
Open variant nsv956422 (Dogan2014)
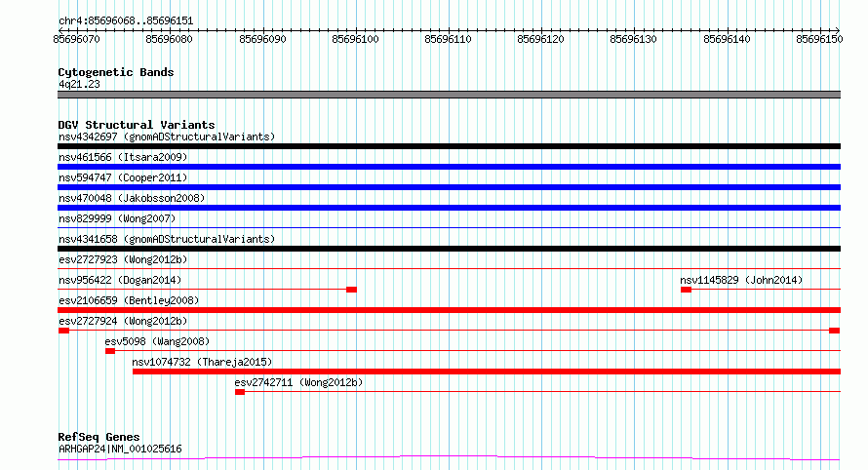tap(120, 280)
